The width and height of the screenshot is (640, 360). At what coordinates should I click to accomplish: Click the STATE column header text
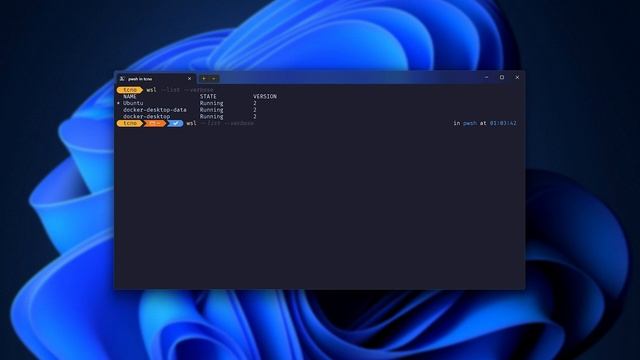tap(208, 97)
